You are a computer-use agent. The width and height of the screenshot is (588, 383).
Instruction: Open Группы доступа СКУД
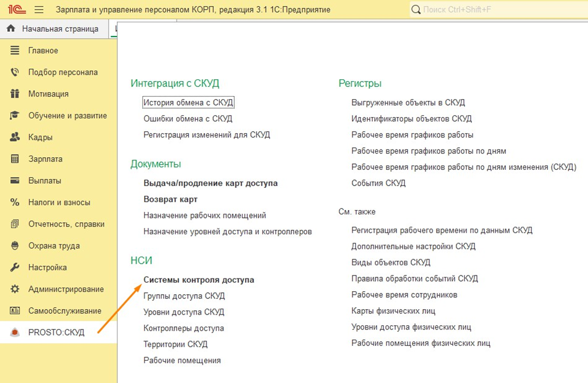[184, 296]
